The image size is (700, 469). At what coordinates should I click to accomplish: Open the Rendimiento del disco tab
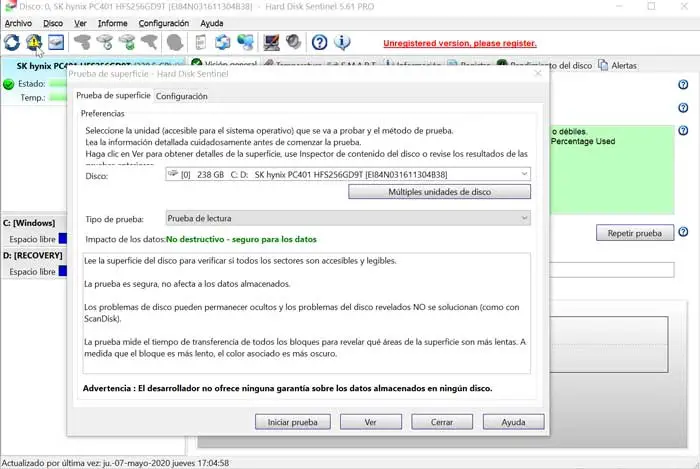coord(545,65)
